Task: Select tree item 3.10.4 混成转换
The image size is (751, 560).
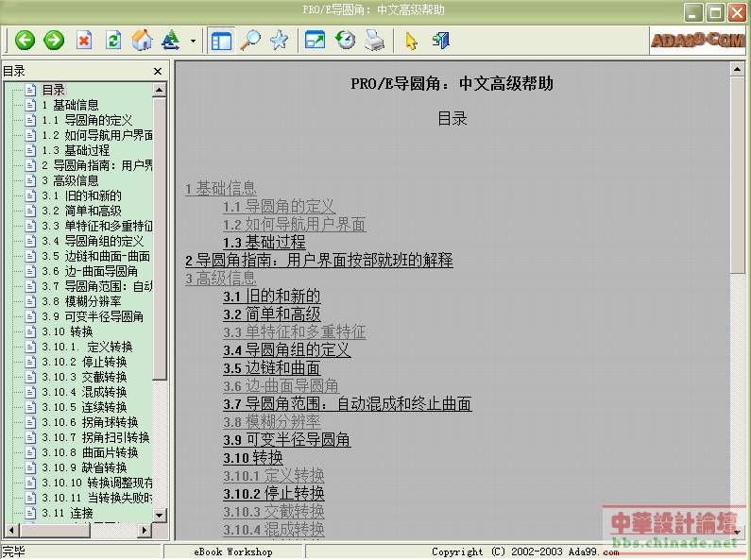Action: pos(84,392)
